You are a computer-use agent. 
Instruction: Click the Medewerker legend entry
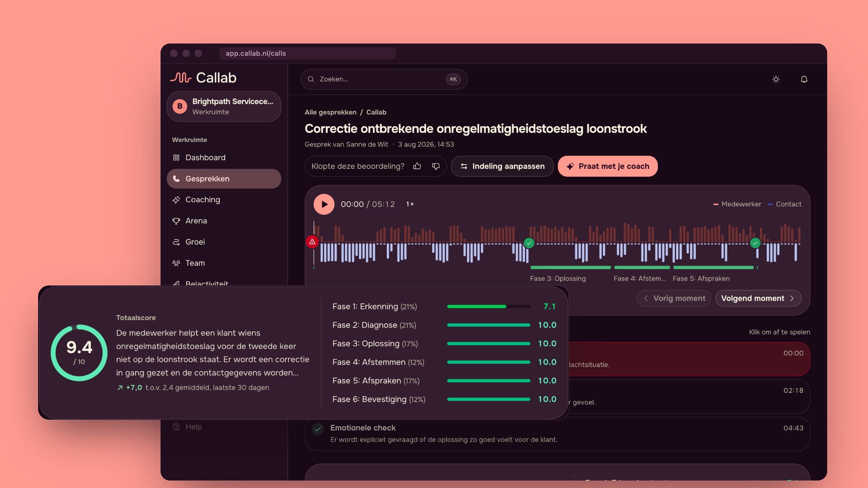pyautogui.click(x=737, y=204)
